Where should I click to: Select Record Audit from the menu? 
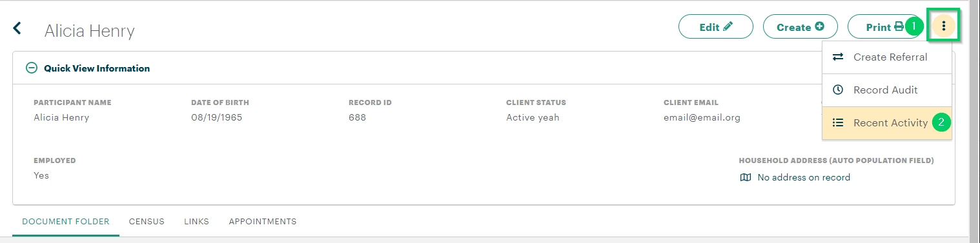[x=886, y=90]
